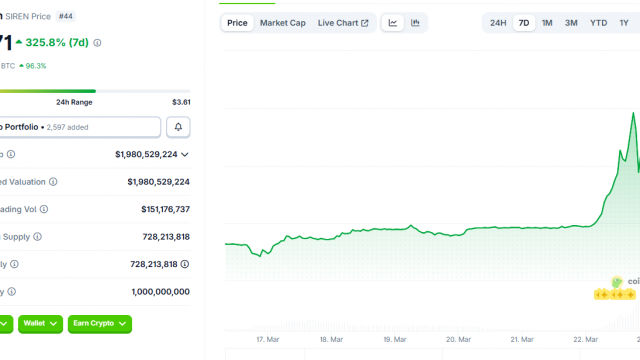Select the Price tab
The width and height of the screenshot is (640, 360).
coord(237,23)
